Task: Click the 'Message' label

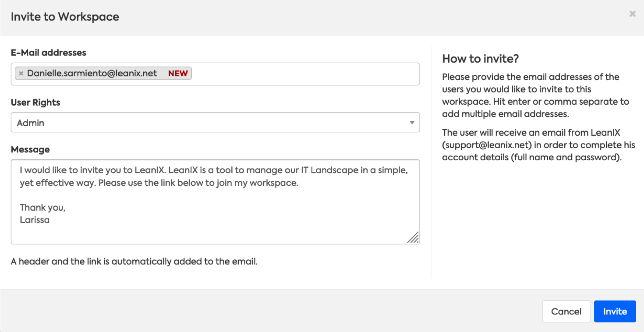Action: tap(30, 149)
